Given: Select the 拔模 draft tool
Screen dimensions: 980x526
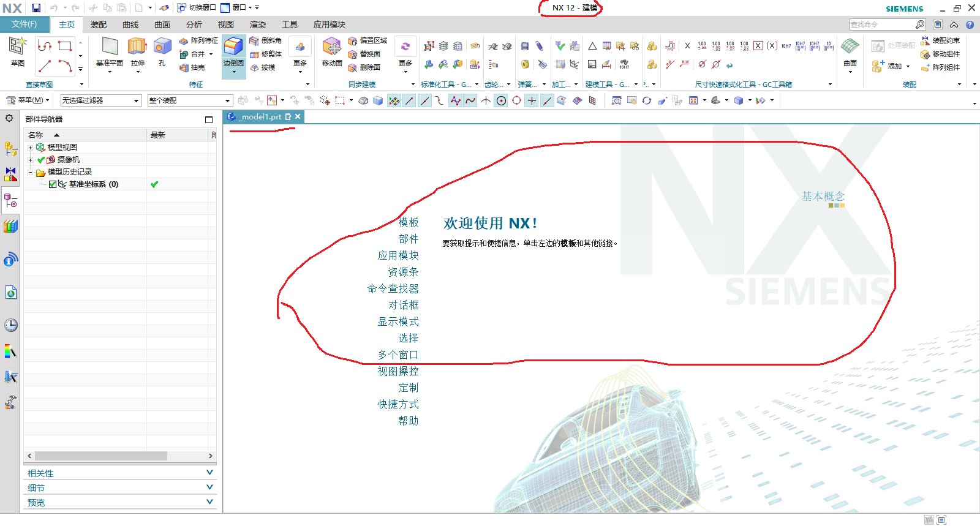Looking at the screenshot, I should pos(262,67).
